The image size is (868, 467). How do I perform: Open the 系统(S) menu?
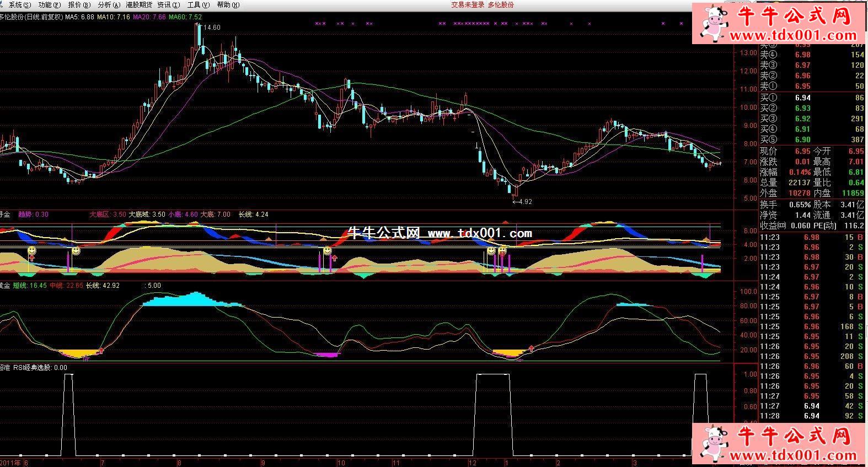click(x=20, y=4)
